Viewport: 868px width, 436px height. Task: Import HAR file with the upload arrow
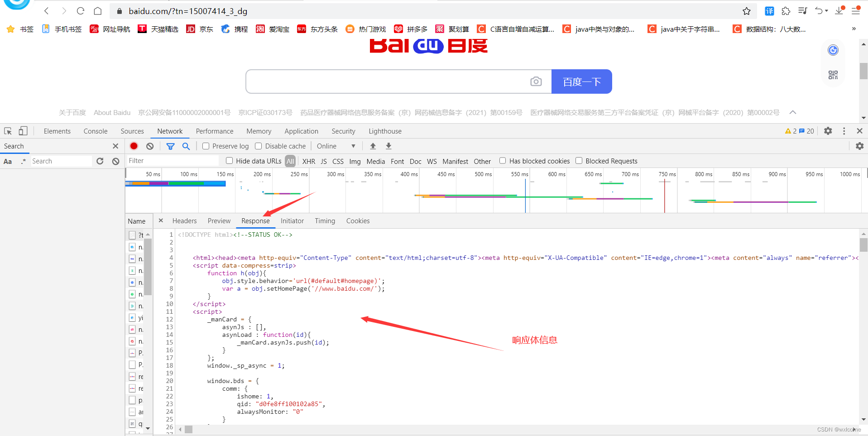(x=373, y=146)
